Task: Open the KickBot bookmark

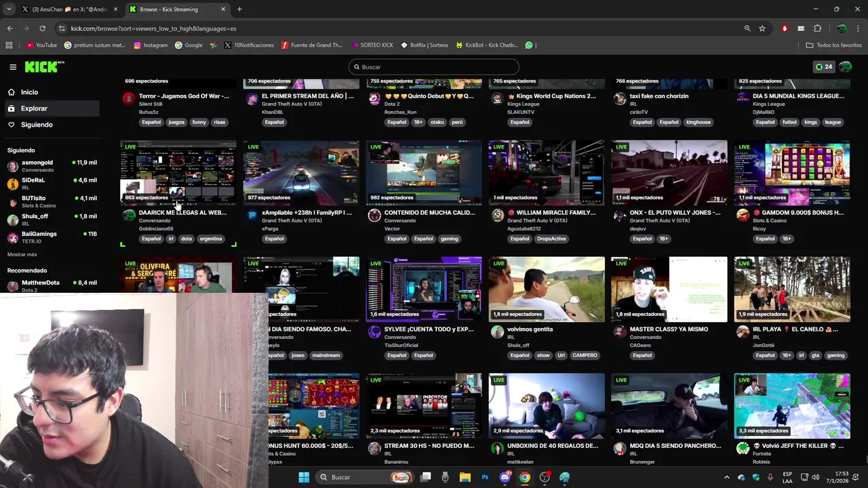Action: point(487,45)
